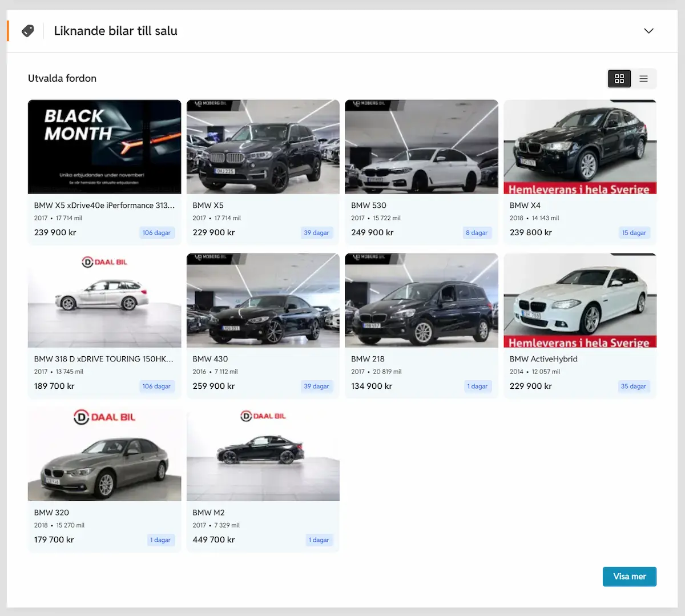Click the 1 dagar badge on BMW 320

tap(160, 540)
